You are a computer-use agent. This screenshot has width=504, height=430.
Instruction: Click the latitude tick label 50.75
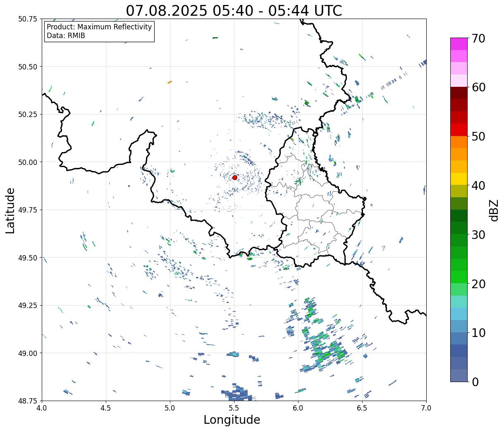point(28,19)
